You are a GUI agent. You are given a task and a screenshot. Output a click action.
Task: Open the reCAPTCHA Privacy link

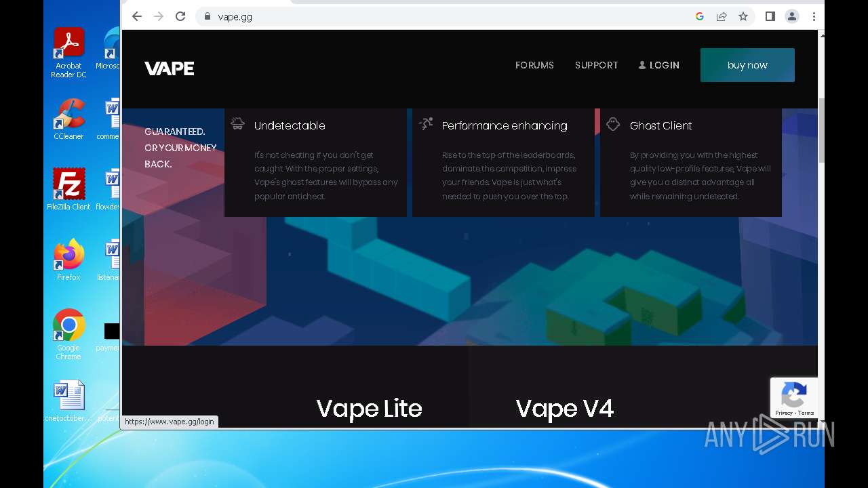coord(783,413)
